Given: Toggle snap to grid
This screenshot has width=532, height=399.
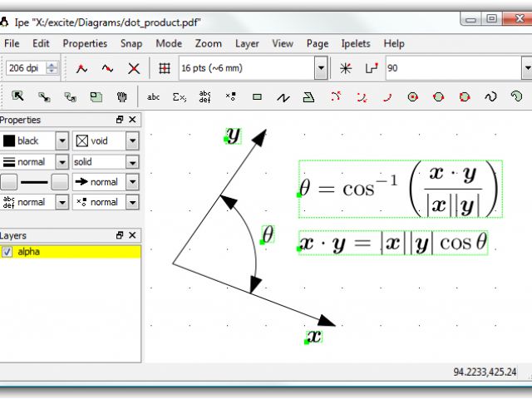Looking at the screenshot, I should (165, 68).
